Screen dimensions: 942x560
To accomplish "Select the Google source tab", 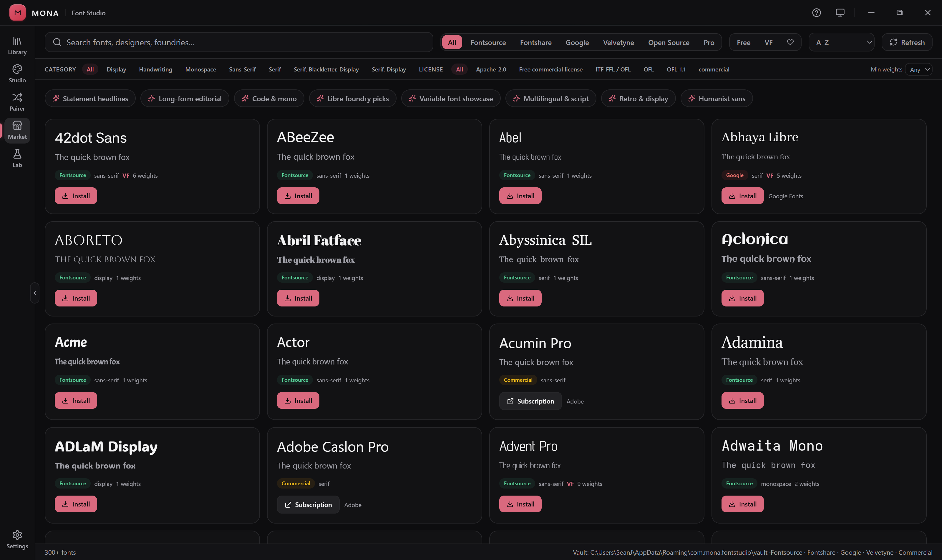I will click(577, 42).
